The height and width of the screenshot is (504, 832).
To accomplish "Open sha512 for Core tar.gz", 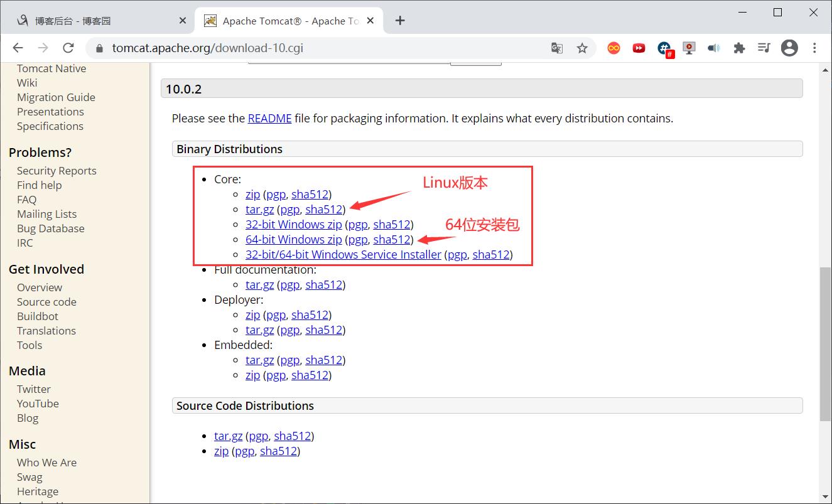I will click(323, 210).
